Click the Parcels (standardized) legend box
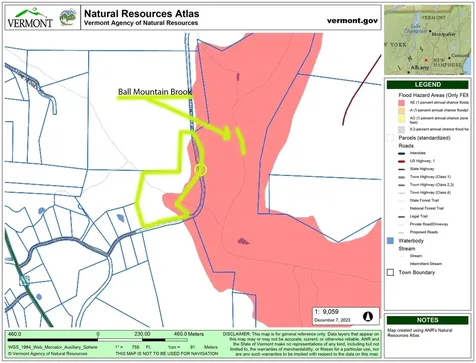This screenshot has width=476, height=363. (x=390, y=138)
